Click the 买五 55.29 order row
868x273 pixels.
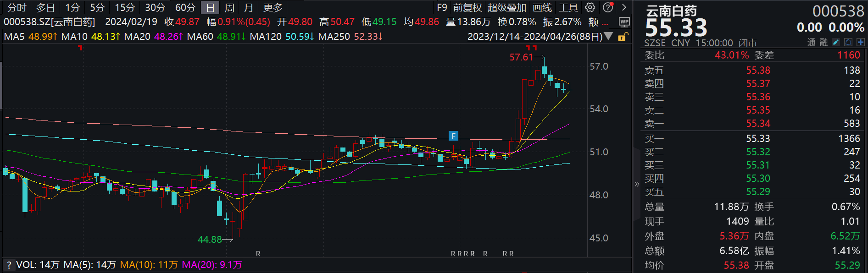point(752,191)
